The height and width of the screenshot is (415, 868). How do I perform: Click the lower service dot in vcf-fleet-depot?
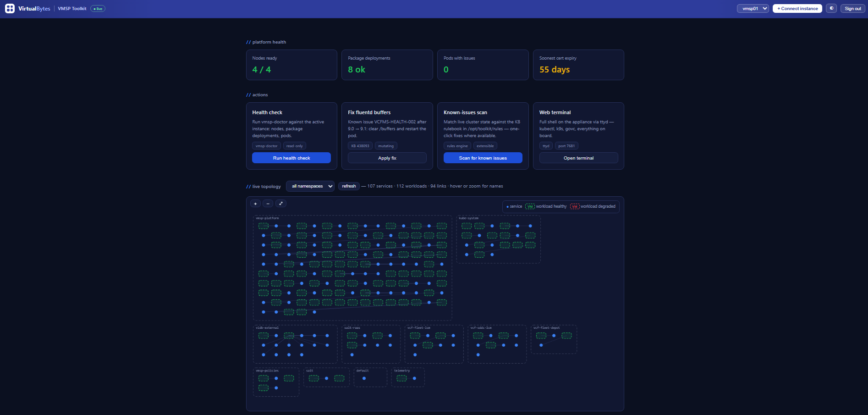coord(541,345)
